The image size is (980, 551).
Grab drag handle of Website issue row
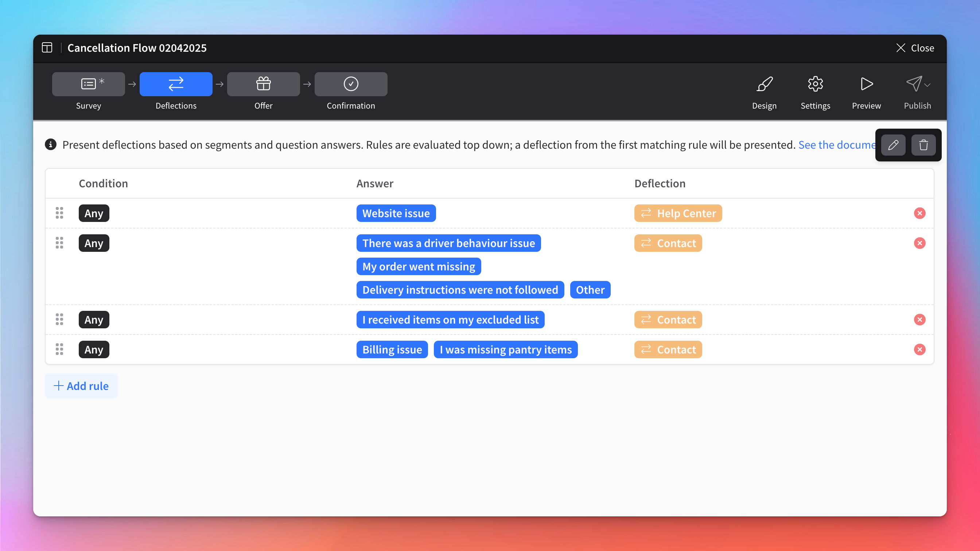[x=59, y=213]
